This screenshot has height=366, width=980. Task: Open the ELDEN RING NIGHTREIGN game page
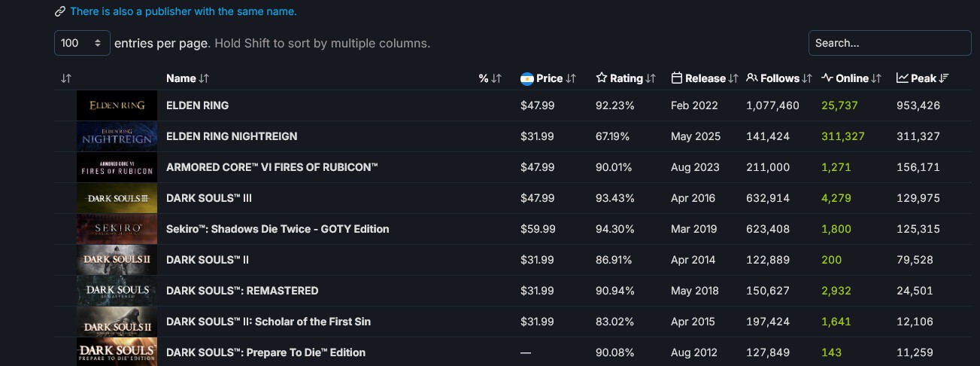[232, 136]
